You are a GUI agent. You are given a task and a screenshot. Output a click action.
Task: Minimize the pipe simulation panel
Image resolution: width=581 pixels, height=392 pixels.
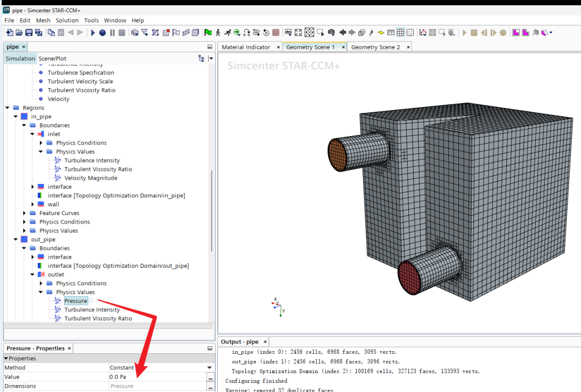[x=210, y=47]
